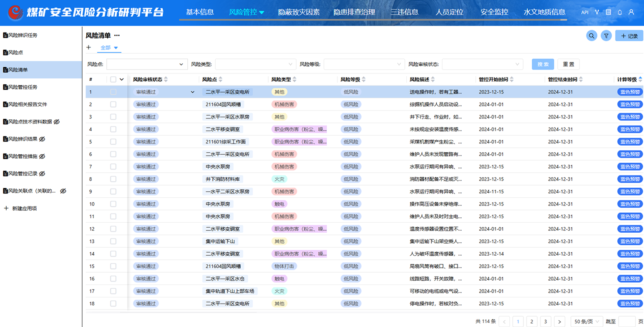Click the 重置 button

click(x=569, y=64)
